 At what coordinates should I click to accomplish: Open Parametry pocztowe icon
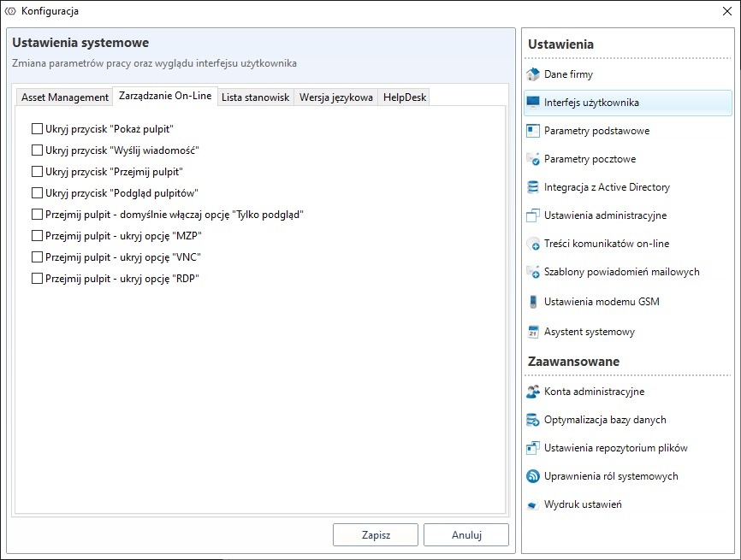pos(533,159)
